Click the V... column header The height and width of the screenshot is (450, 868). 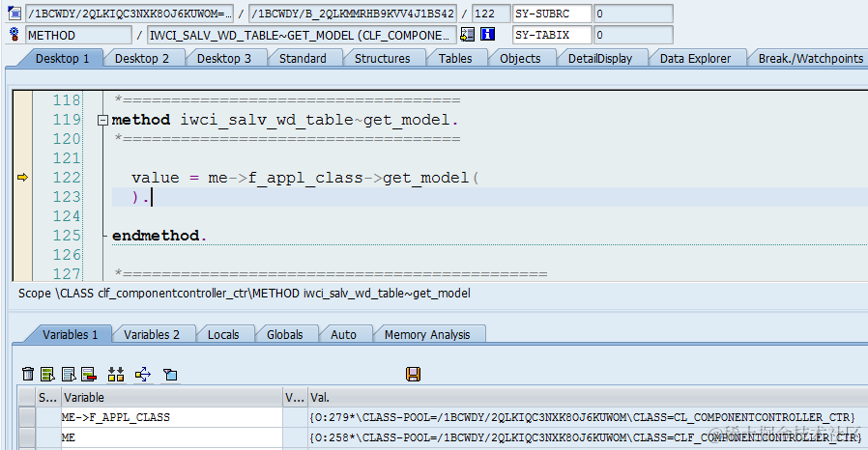click(x=295, y=398)
